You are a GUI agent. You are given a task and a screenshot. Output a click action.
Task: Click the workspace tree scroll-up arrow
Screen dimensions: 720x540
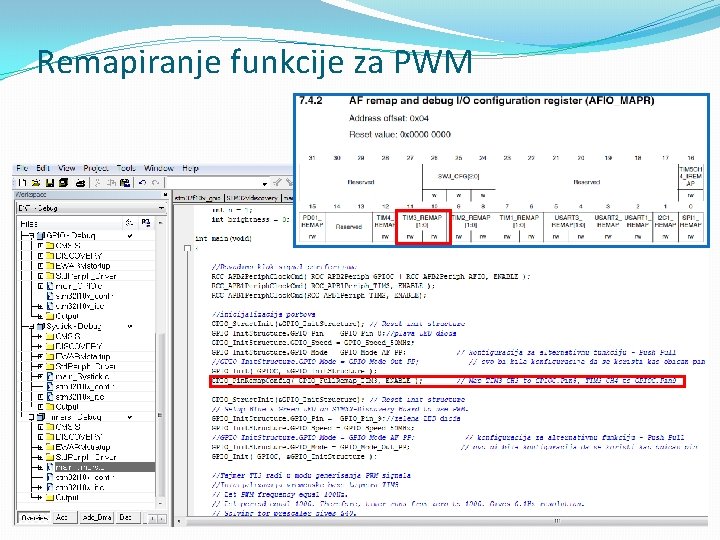(x=160, y=223)
